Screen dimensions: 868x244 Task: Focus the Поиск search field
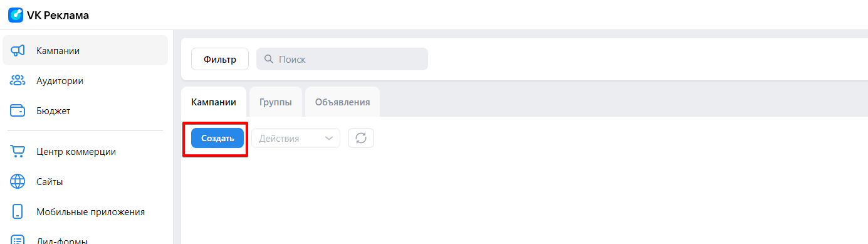(x=342, y=59)
